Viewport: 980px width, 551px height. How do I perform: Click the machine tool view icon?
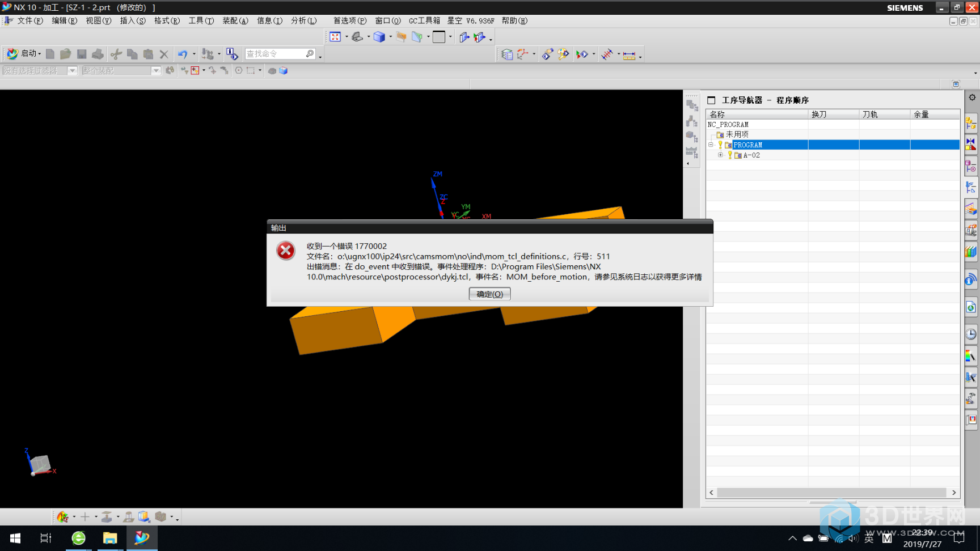tap(691, 121)
